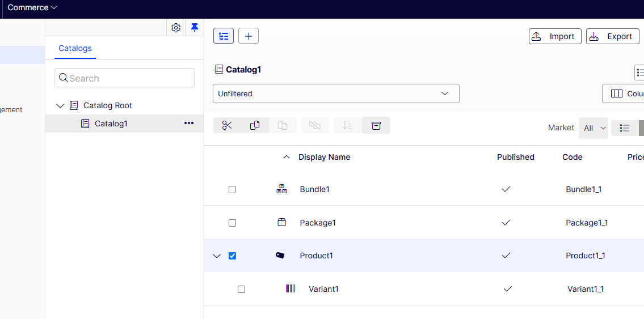The image size is (644, 319).
Task: Switch to the Catalogs tab
Action: click(75, 48)
